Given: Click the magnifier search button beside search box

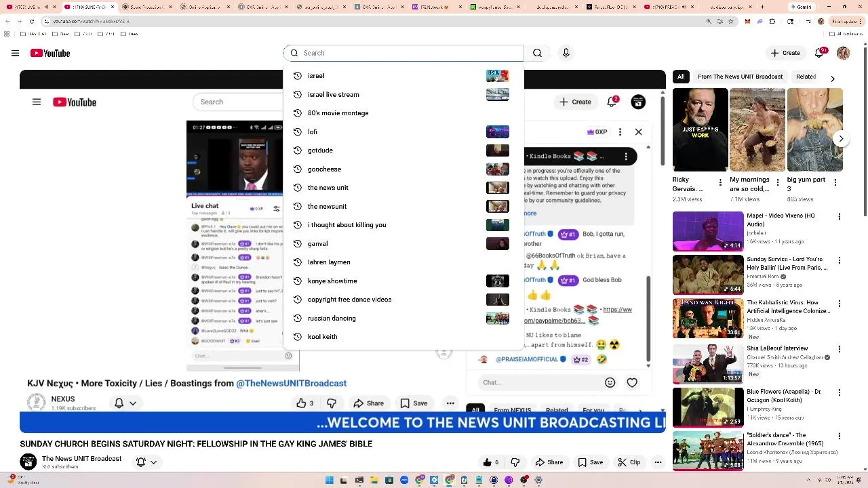Looking at the screenshot, I should (x=537, y=53).
